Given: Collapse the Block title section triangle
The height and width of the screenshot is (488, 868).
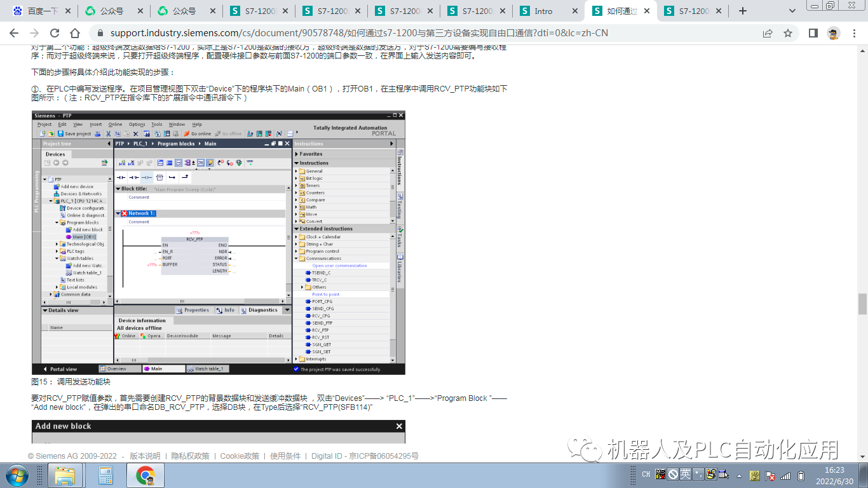Looking at the screenshot, I should [x=118, y=189].
